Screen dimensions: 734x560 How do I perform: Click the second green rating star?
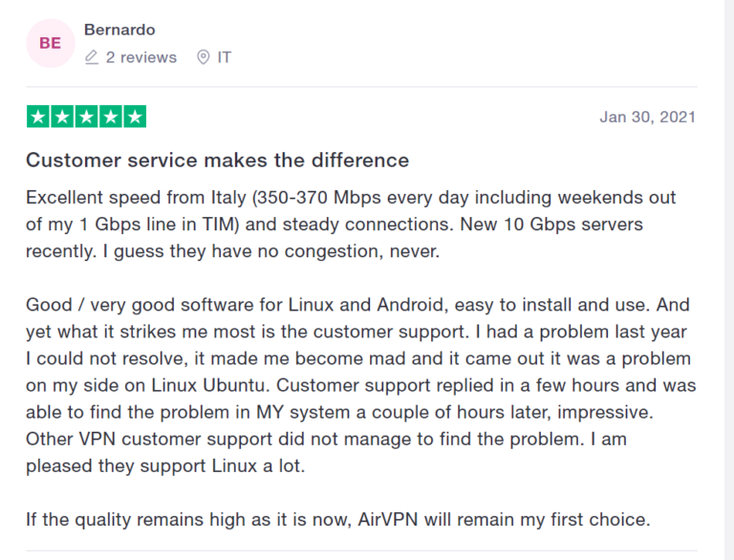[x=62, y=118]
